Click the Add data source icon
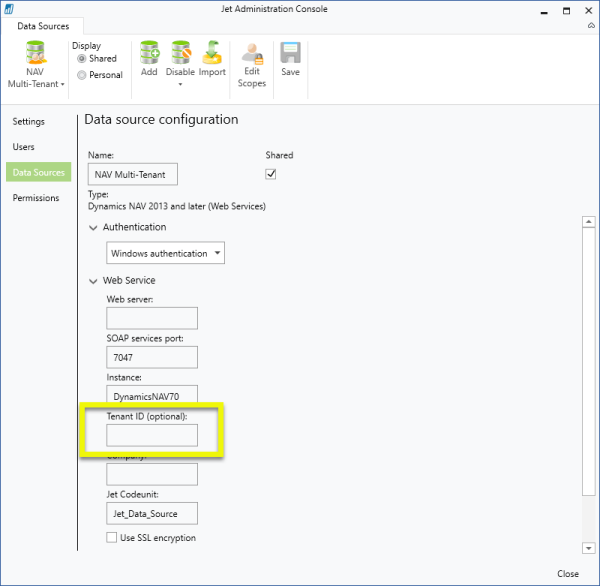600x586 pixels. pyautogui.click(x=149, y=54)
